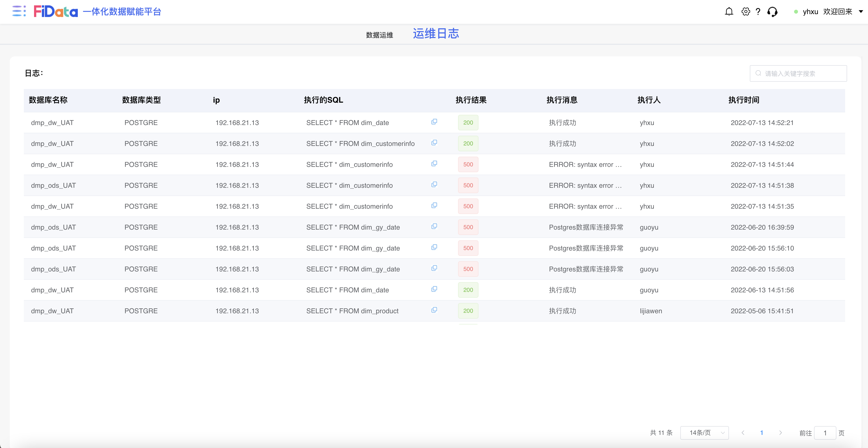Click the 500 status tag at 14:51:44
Viewport: 868px width, 448px height.
tap(468, 164)
